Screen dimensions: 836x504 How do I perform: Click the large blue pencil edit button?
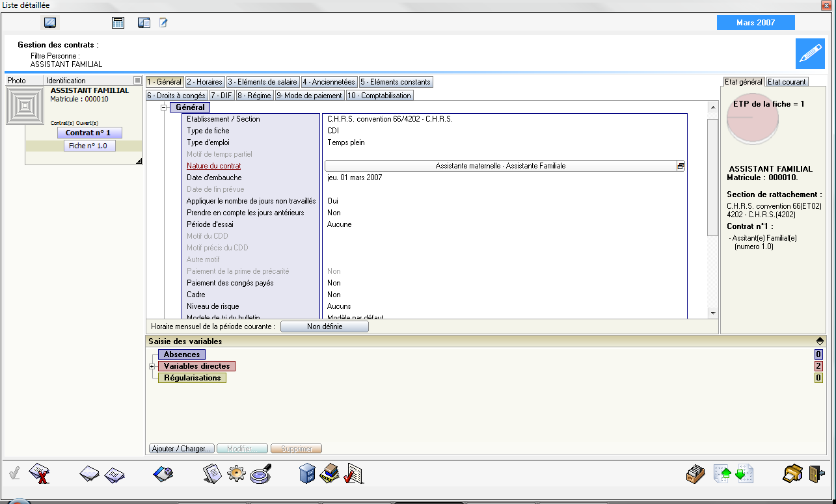coord(810,53)
